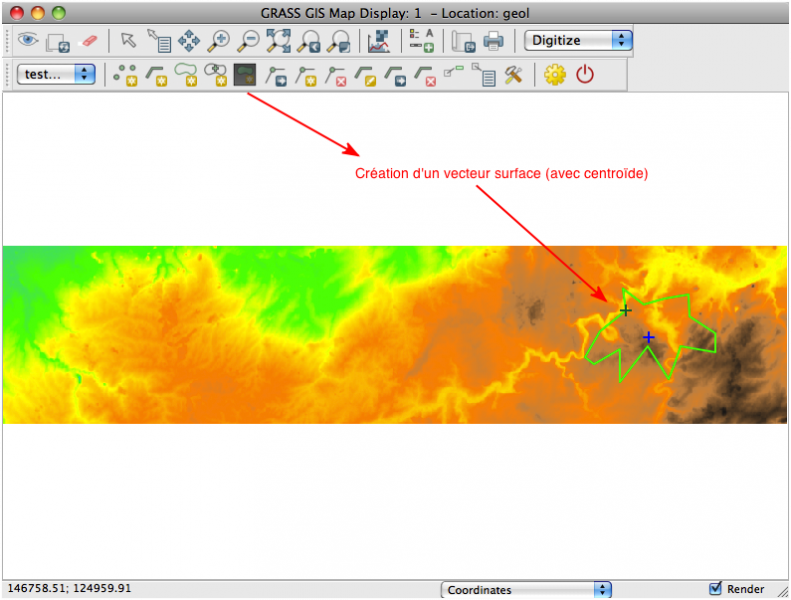Click the zoom in magnifier
791x600 pixels.
218,41
